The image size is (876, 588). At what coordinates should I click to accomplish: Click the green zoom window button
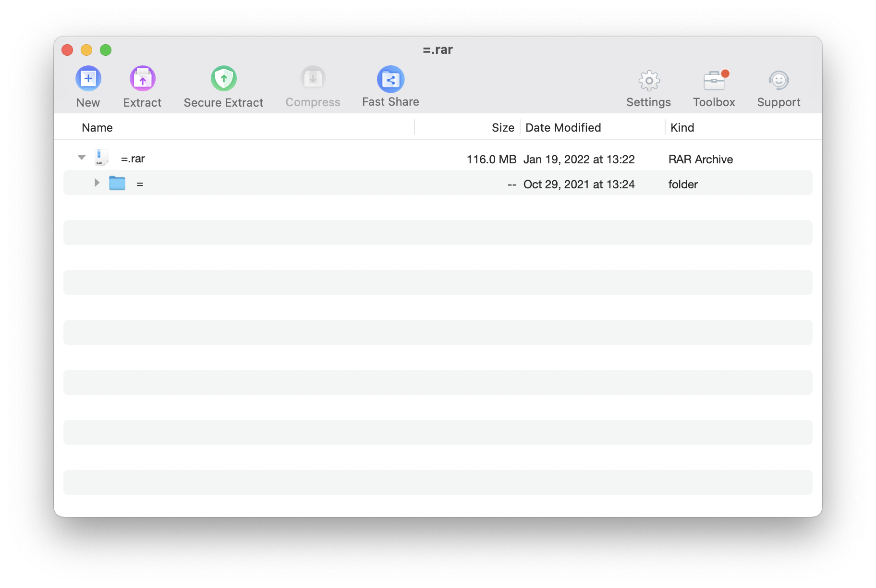(x=106, y=49)
